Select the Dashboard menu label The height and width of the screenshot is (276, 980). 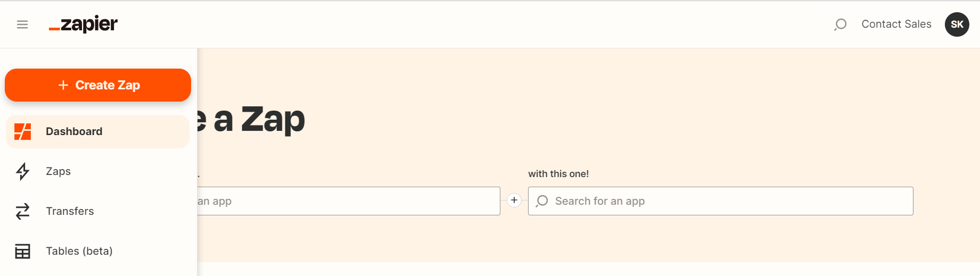74,131
